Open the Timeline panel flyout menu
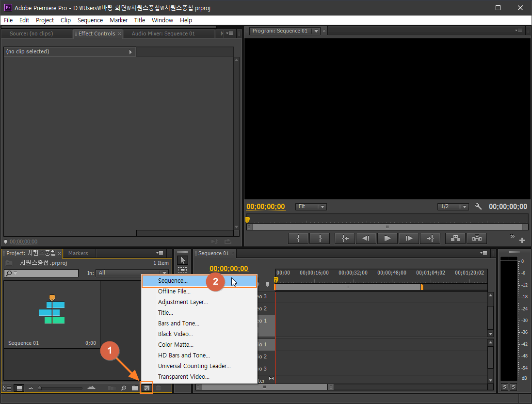Viewport: 532px width, 404px height. (x=484, y=253)
